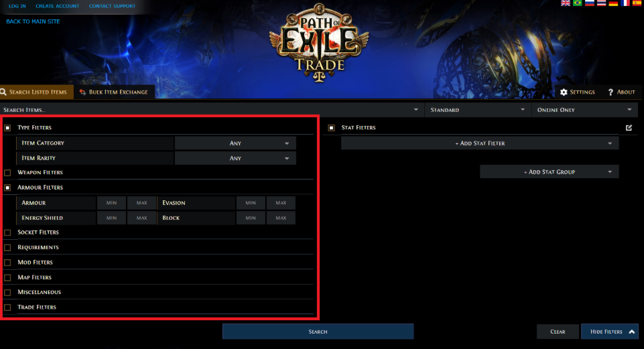Image resolution: width=644 pixels, height=349 pixels.
Task: Open the About page tab
Action: coord(621,92)
